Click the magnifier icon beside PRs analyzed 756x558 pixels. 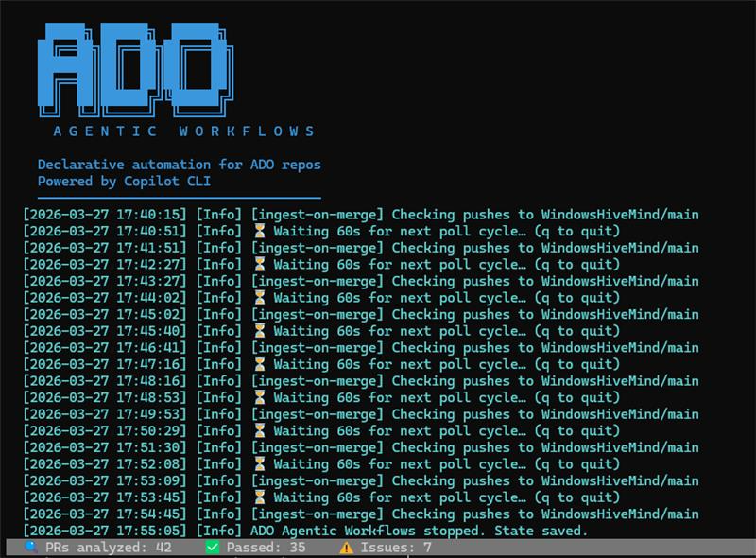point(31,548)
